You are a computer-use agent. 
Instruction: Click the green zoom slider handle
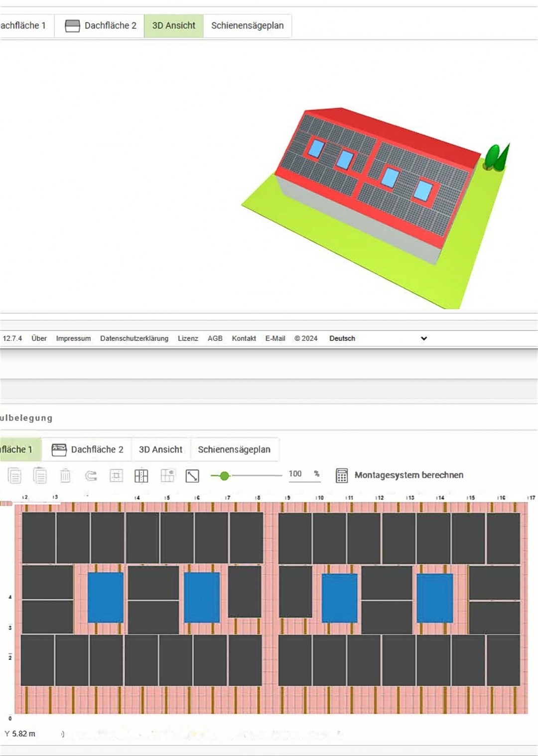pyautogui.click(x=225, y=476)
